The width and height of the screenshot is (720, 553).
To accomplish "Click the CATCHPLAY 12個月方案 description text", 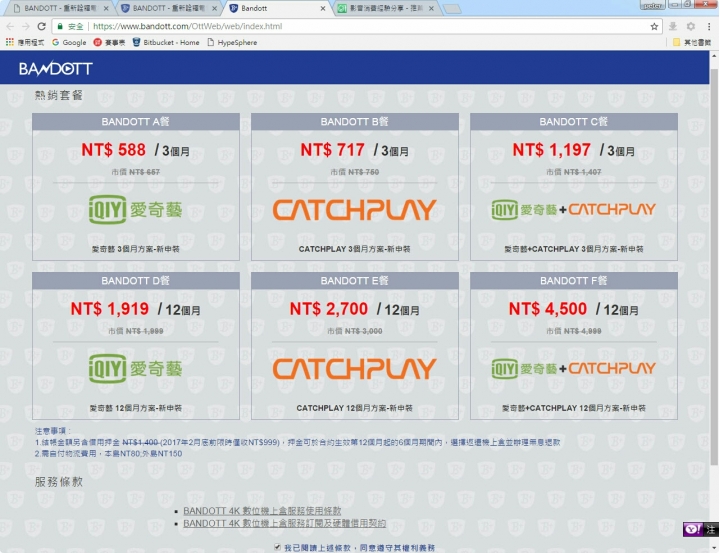I will 354,408.
